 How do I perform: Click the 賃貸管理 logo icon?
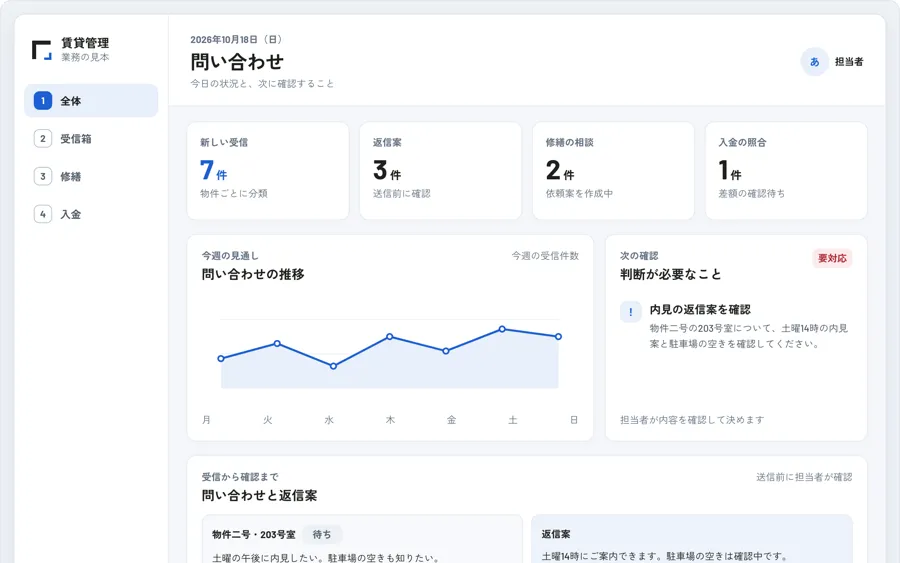[x=41, y=50]
